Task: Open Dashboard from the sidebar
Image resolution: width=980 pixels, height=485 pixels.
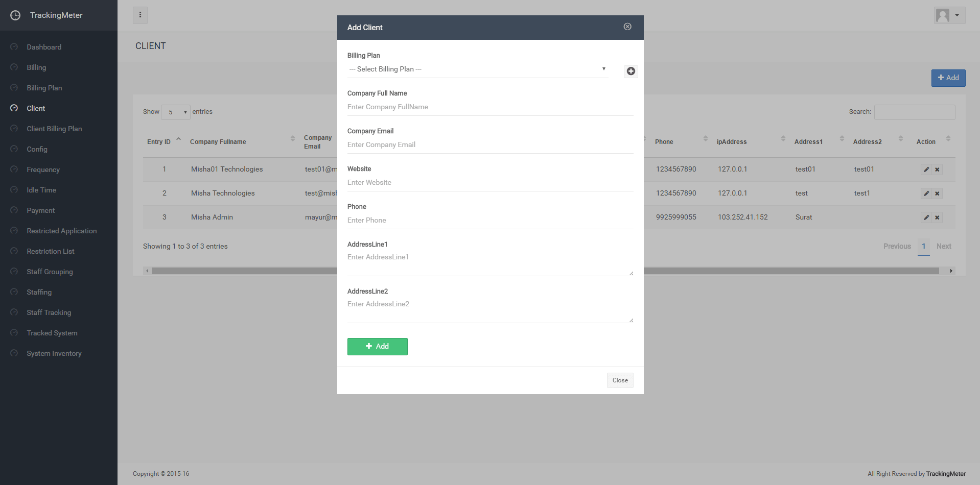Action: click(x=44, y=47)
